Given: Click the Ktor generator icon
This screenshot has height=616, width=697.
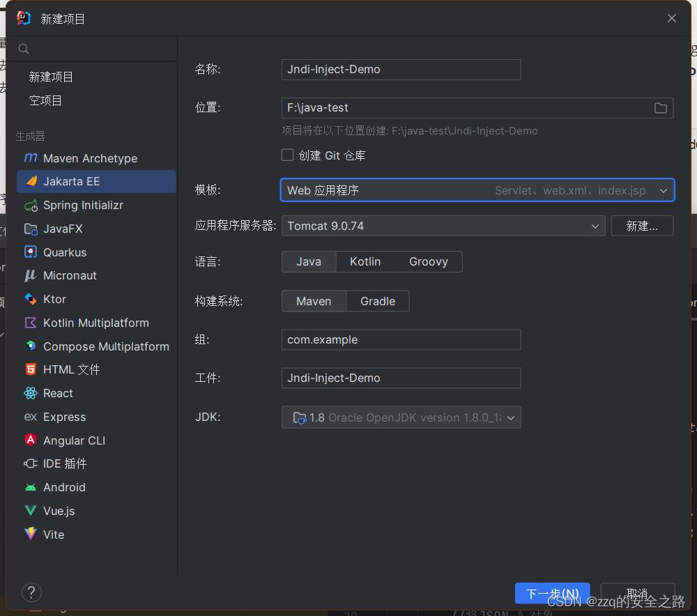Looking at the screenshot, I should (x=31, y=299).
